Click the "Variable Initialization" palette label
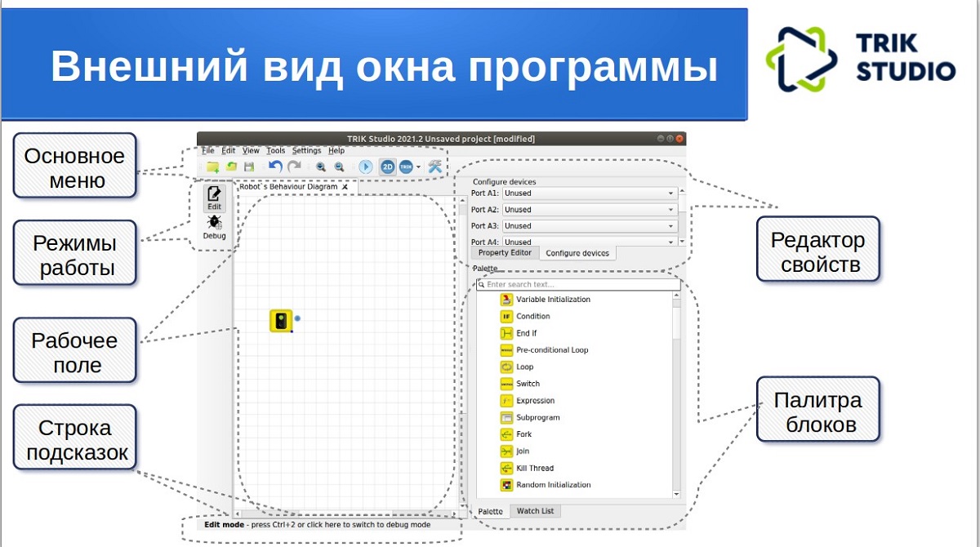The height and width of the screenshot is (547, 980). 554,300
